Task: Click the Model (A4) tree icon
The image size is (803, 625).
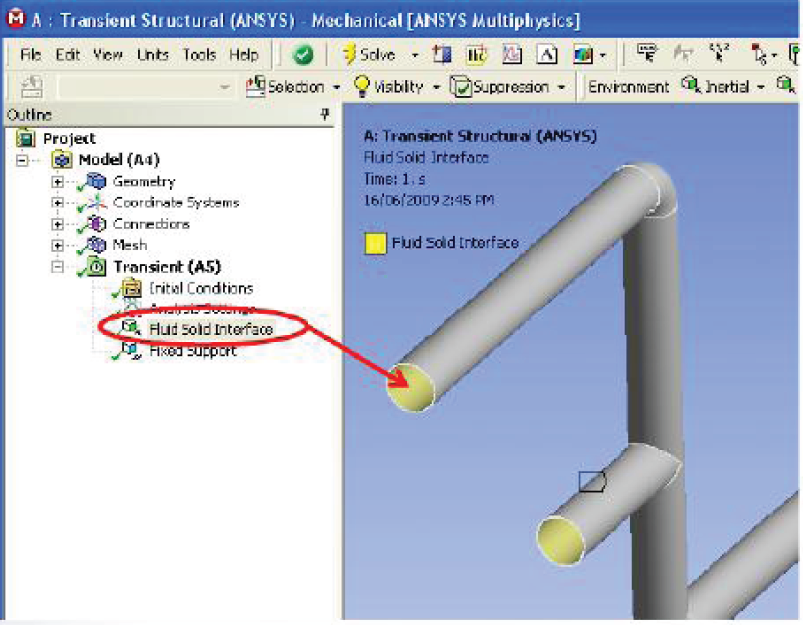Action: (62, 160)
